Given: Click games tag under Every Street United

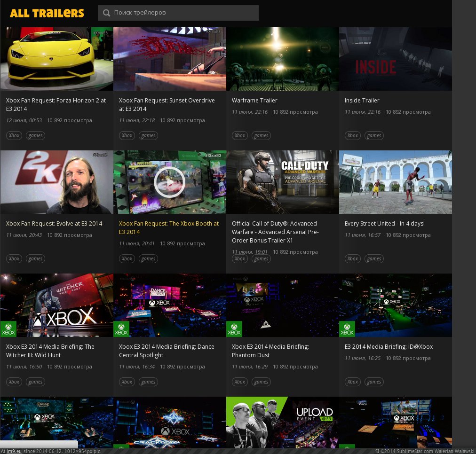Looking at the screenshot, I should (x=374, y=258).
